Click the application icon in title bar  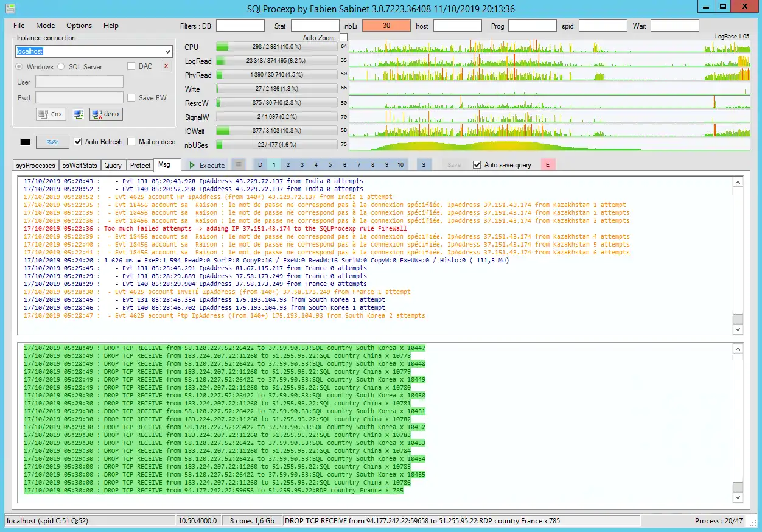(x=11, y=9)
